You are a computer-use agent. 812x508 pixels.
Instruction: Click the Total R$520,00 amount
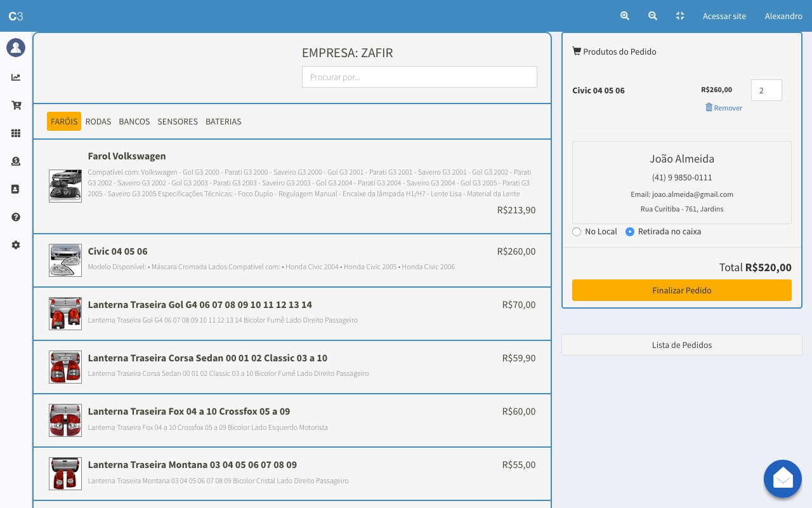(x=756, y=267)
